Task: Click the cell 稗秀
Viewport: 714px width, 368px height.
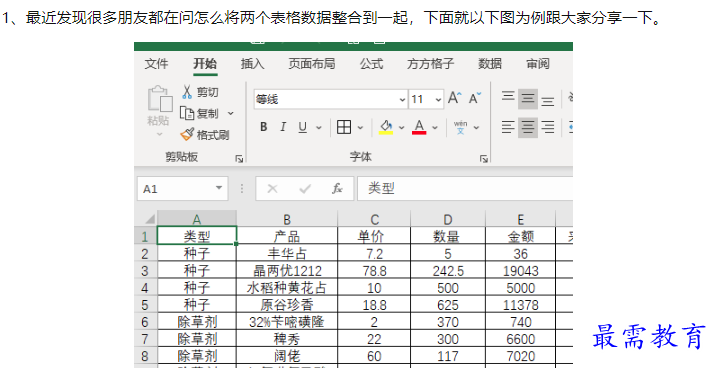Action: (287, 339)
